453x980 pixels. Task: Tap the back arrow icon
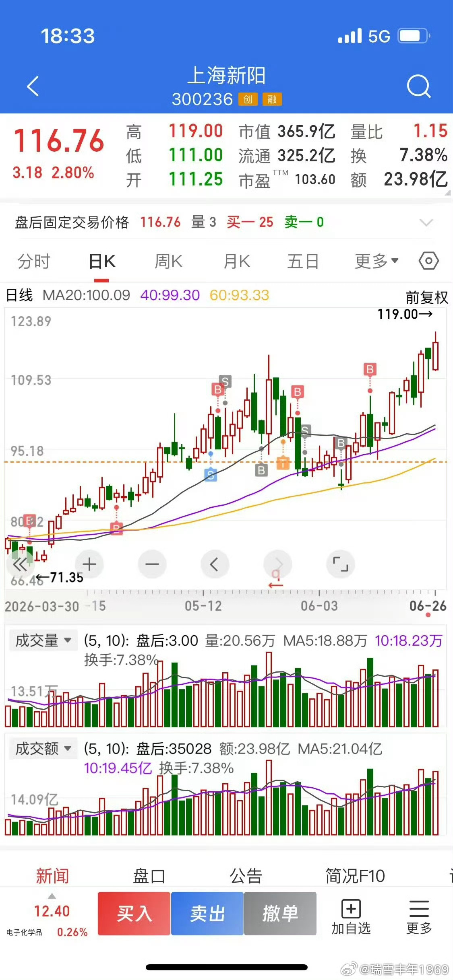point(33,86)
